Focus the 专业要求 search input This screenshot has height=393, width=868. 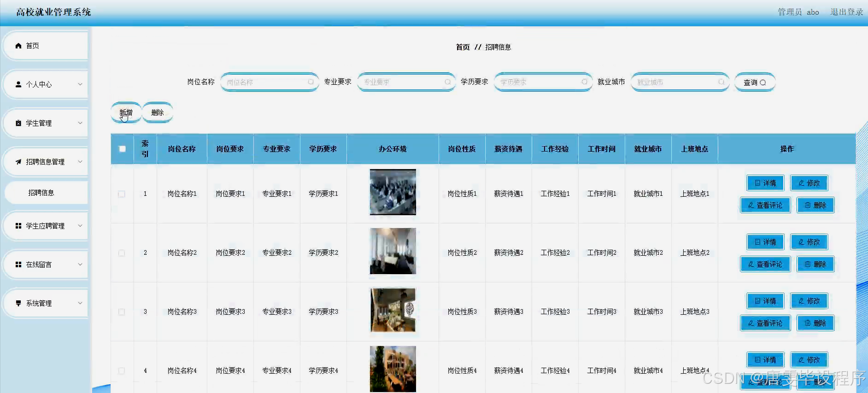[406, 82]
